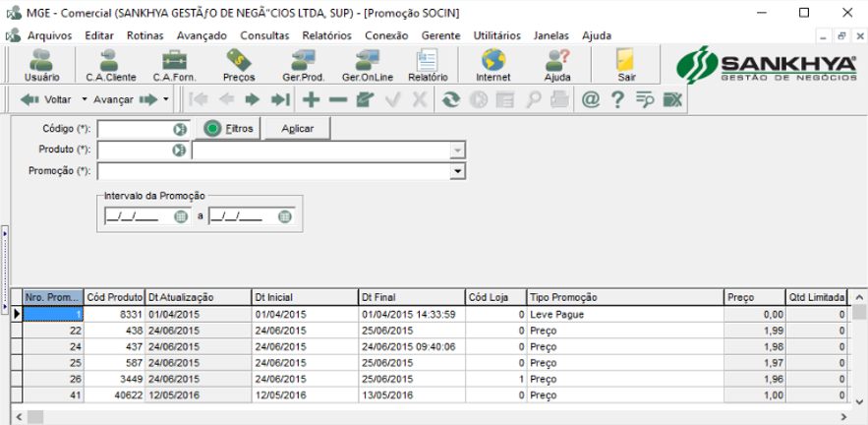Open the C.A.Forn. briefcase icon
Screen dimensions: 868x425
(x=174, y=65)
